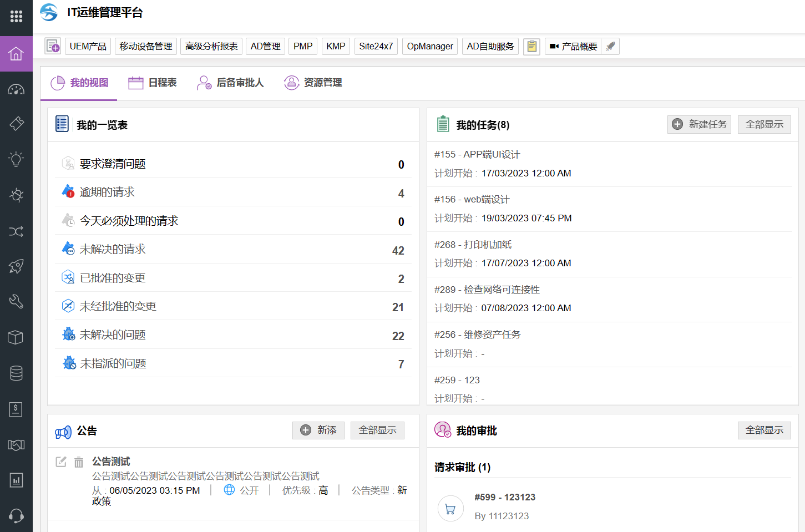This screenshot has height=532, width=805.
Task: Open the problems bug icon in the sidebar
Action: click(x=16, y=195)
